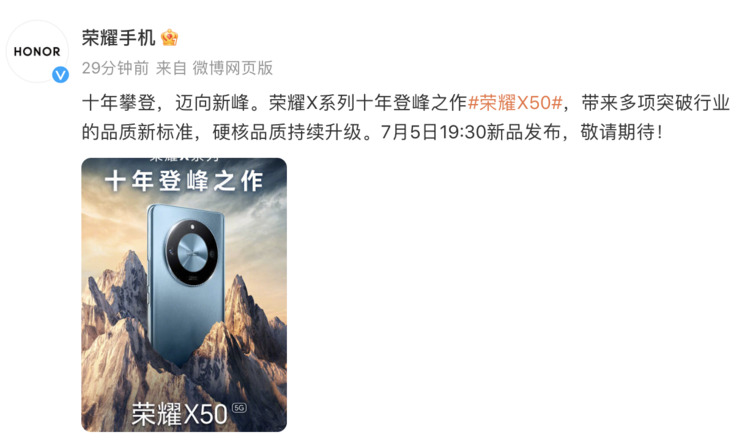The height and width of the screenshot is (443, 750).
Task: Click the blue verified badge on avatar
Action: pyautogui.click(x=60, y=75)
